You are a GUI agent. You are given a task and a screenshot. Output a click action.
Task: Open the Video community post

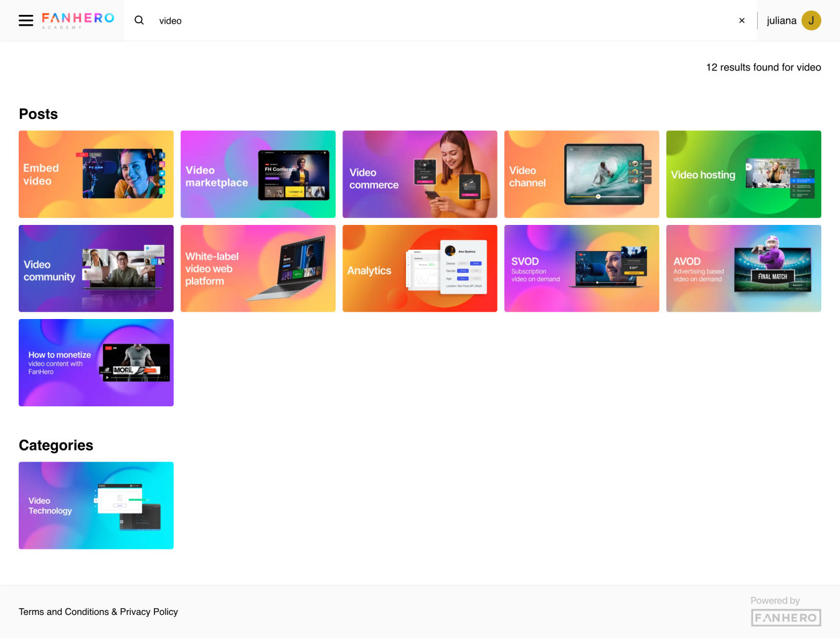coord(96,269)
